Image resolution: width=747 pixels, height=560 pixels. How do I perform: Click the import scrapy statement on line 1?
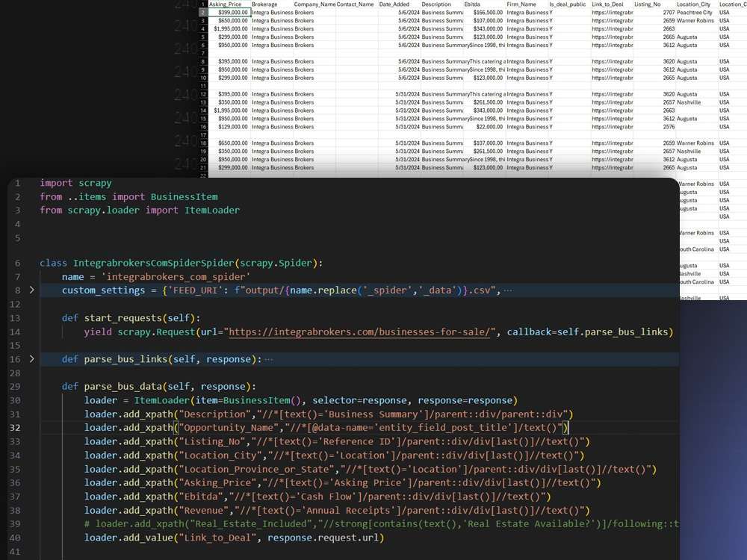tap(75, 183)
